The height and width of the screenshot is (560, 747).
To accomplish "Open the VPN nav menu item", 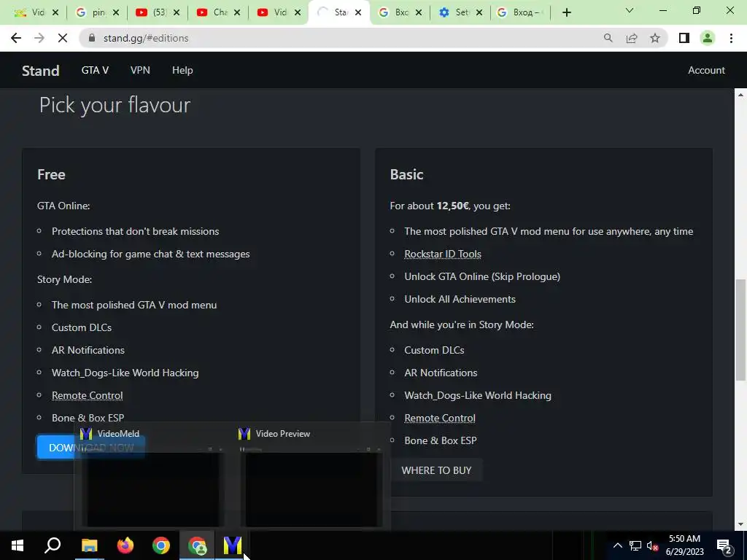I will click(x=140, y=70).
